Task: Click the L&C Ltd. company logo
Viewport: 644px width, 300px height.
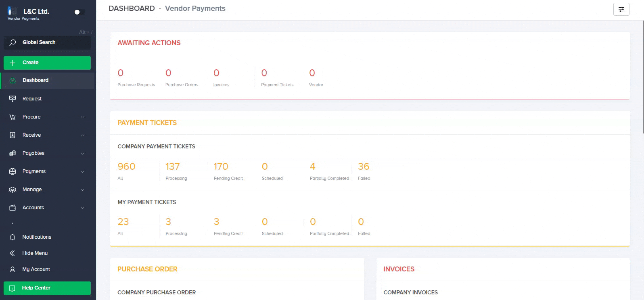Action: pyautogui.click(x=13, y=11)
